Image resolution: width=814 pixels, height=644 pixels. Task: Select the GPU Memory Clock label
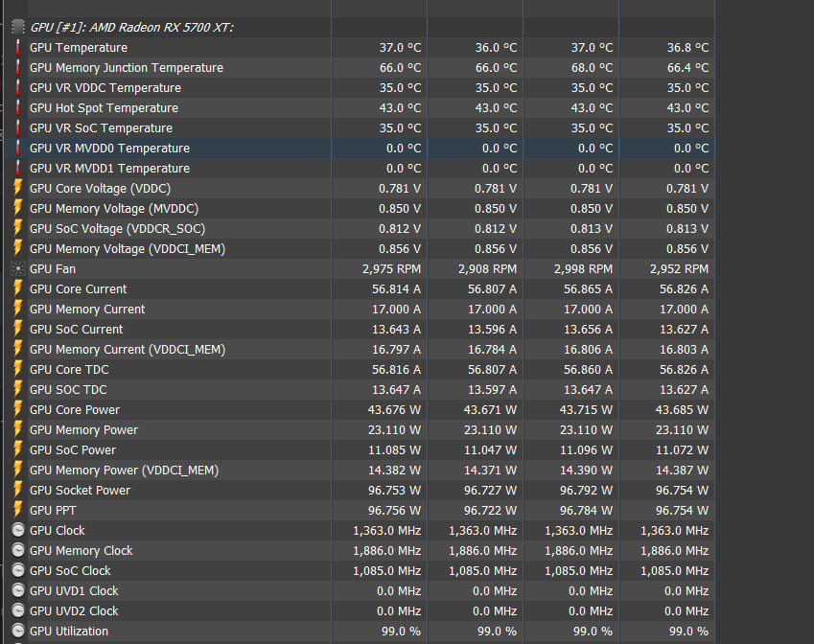click(81, 551)
